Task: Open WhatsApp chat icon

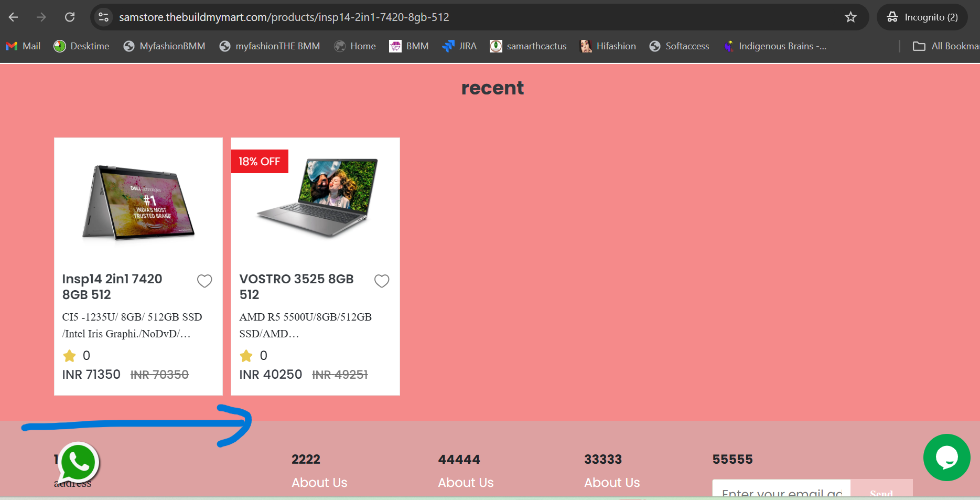Action: [x=78, y=463]
